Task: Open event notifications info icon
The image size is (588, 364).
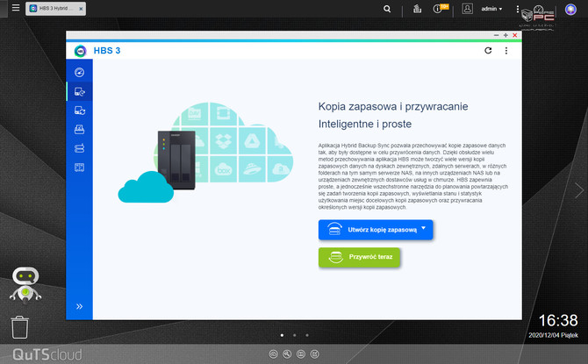Action: (437, 9)
